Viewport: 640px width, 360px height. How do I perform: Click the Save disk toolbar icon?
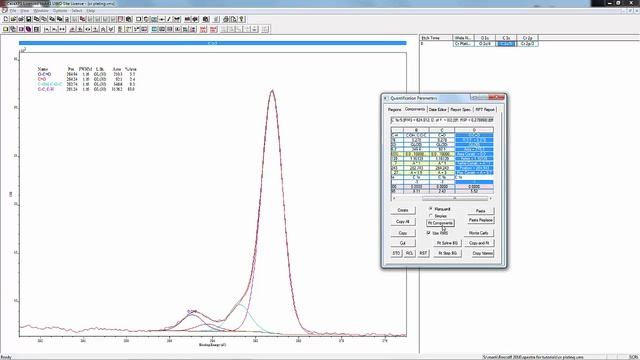pyautogui.click(x=29, y=19)
